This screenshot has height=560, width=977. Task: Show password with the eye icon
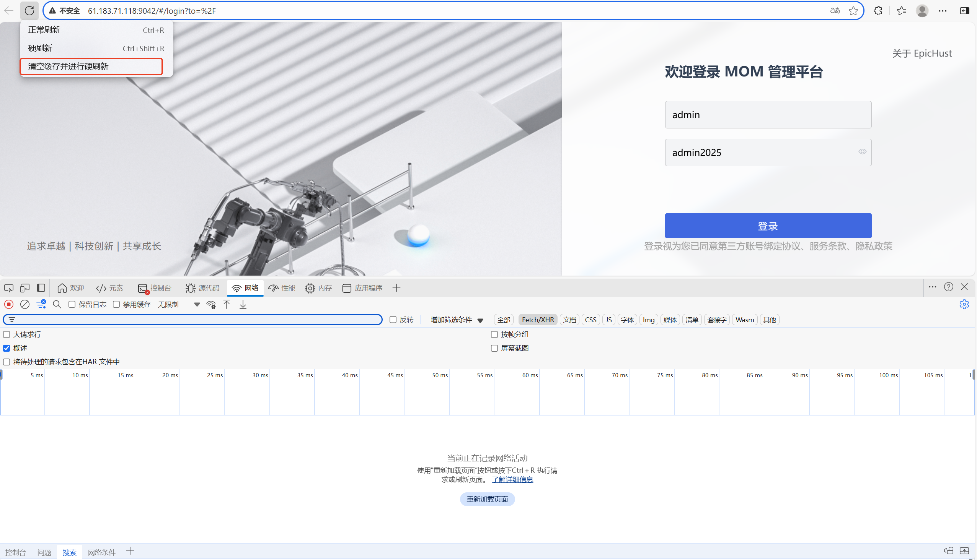(862, 152)
